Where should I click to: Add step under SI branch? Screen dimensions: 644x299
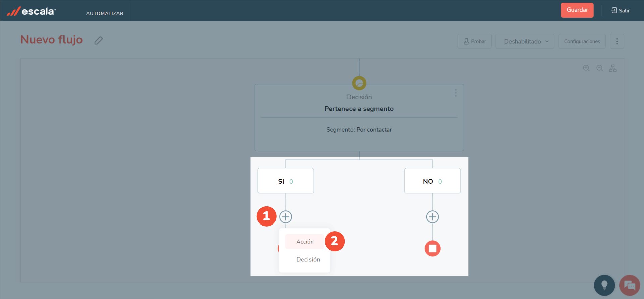pos(286,217)
